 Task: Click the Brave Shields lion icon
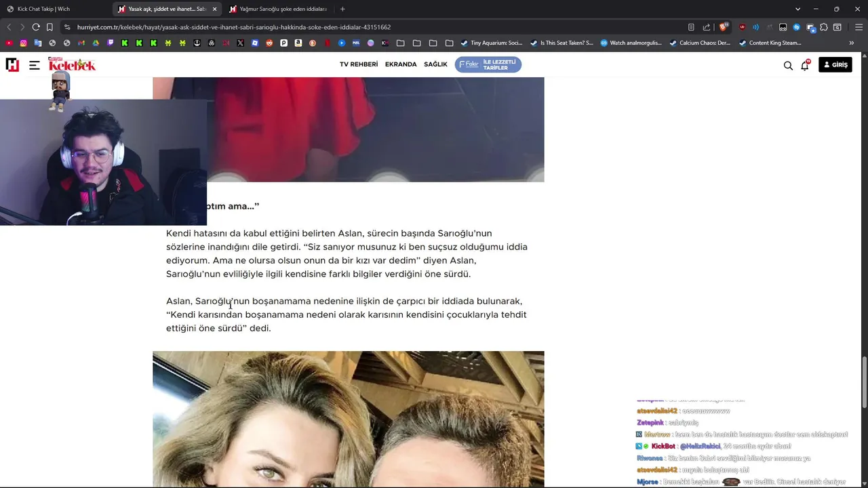pos(723,27)
